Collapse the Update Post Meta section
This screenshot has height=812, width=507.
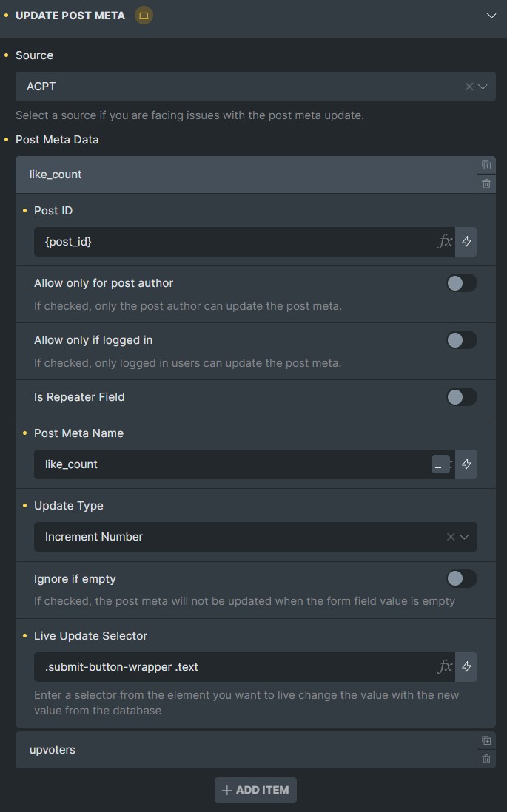[491, 16]
